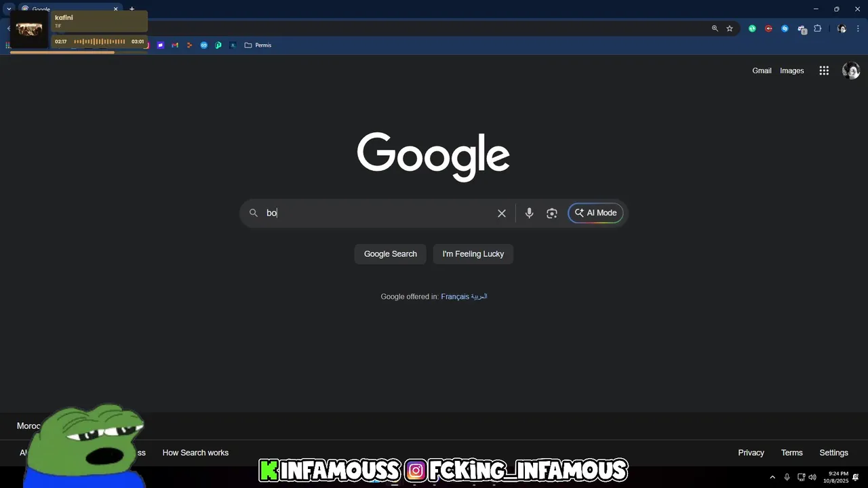This screenshot has height=488, width=868.
Task: Open the Settings menu in the footer
Action: [833, 453]
